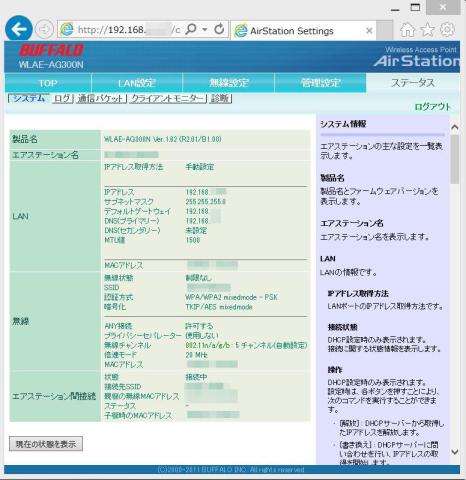The height and width of the screenshot is (480, 466).
Task: Open the クライアントモニター sub-tab
Action: tap(168, 98)
